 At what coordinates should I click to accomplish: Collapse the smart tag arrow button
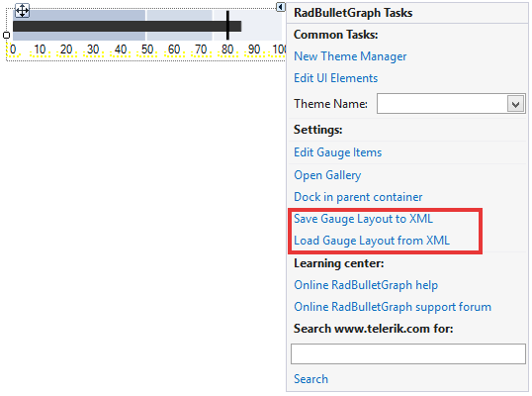[281, 7]
